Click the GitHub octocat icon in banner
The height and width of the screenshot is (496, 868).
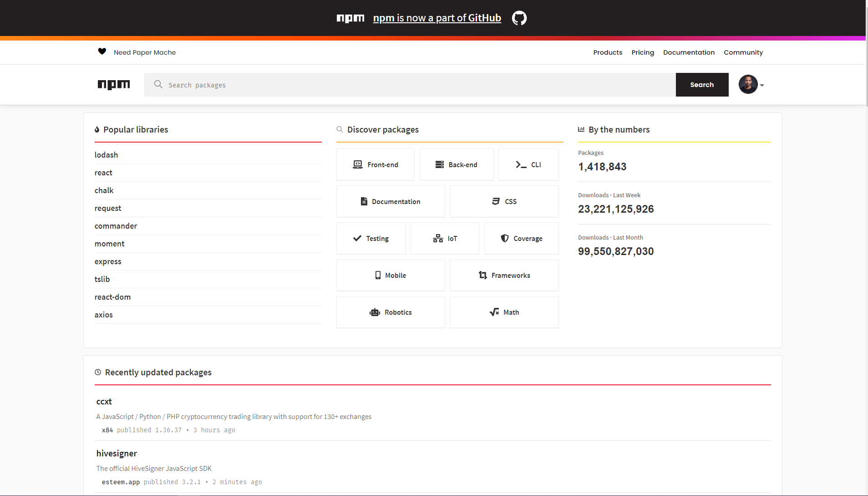click(519, 18)
